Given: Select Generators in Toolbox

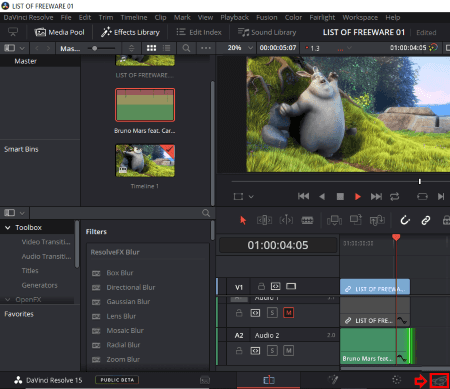Looking at the screenshot, I should 39,285.
